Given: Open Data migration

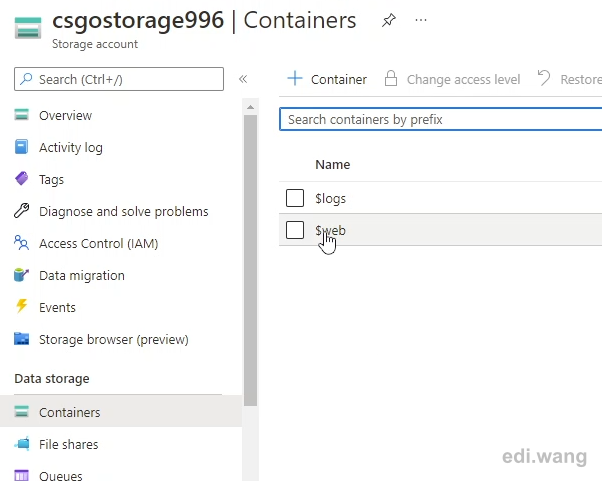Looking at the screenshot, I should pyautogui.click(x=82, y=276).
